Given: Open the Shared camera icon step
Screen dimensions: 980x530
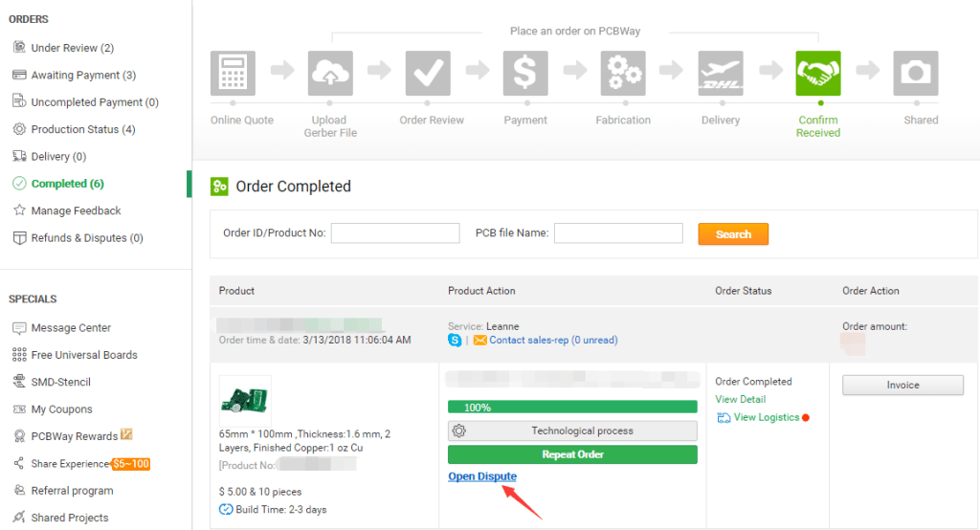Looking at the screenshot, I should pos(916,74).
